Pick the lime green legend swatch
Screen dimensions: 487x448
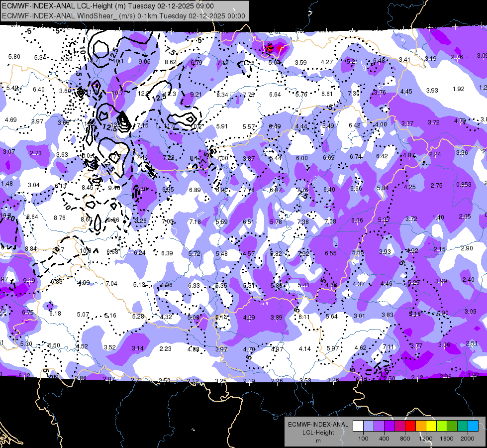tap(441, 426)
